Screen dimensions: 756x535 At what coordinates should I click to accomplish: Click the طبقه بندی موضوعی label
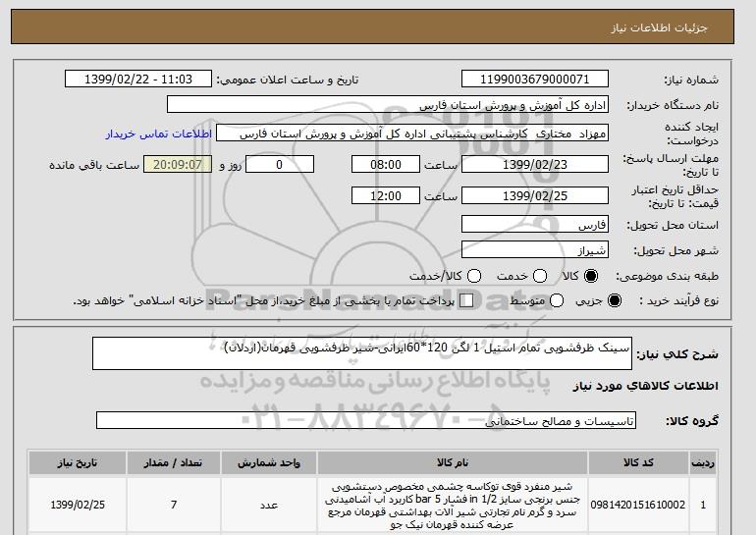[668, 276]
